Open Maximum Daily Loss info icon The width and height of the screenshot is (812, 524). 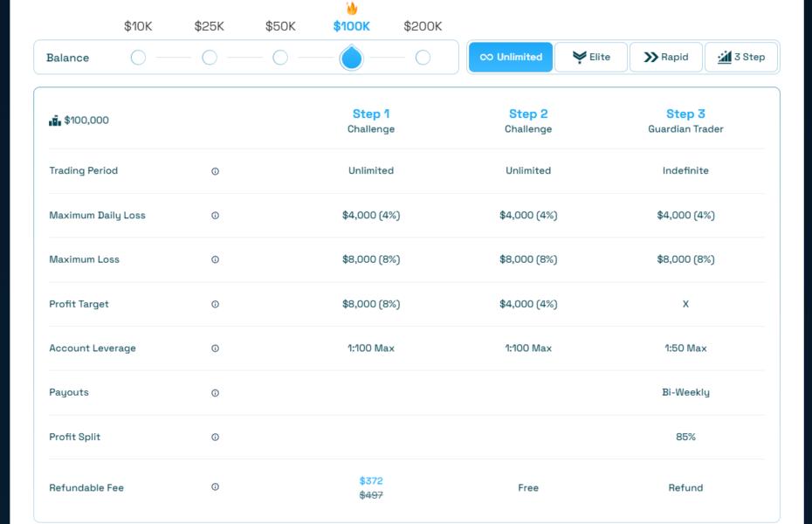(x=215, y=216)
